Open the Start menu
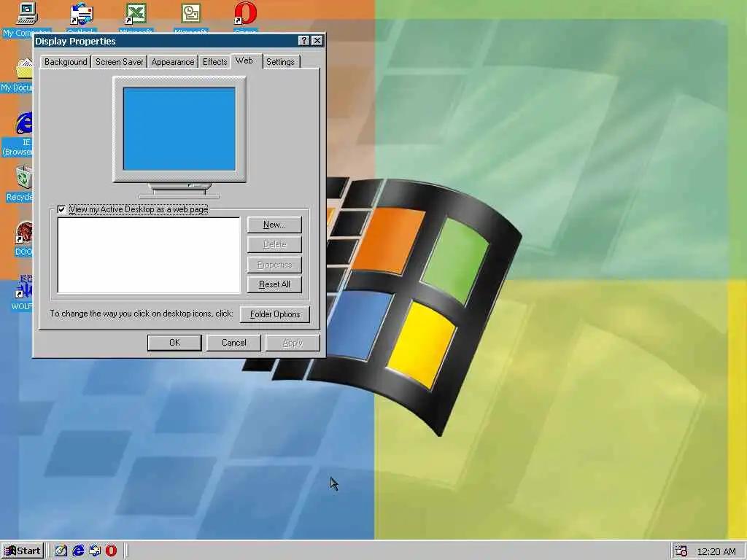 pos(23,551)
